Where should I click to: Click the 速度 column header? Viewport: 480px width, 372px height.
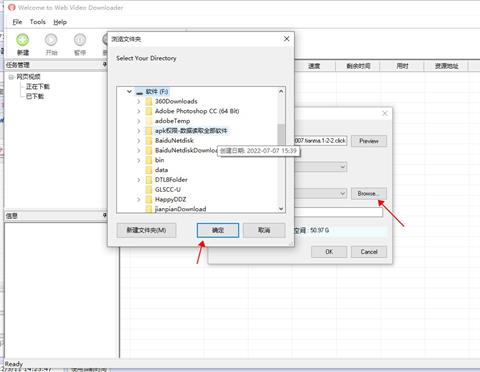314,66
